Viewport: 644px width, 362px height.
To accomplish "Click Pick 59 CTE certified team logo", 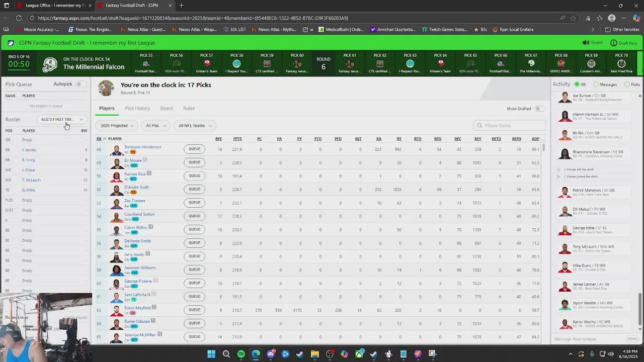I will click(267, 64).
